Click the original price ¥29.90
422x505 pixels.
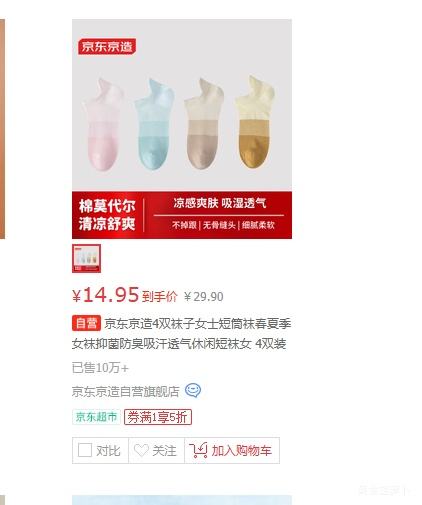[204, 296]
